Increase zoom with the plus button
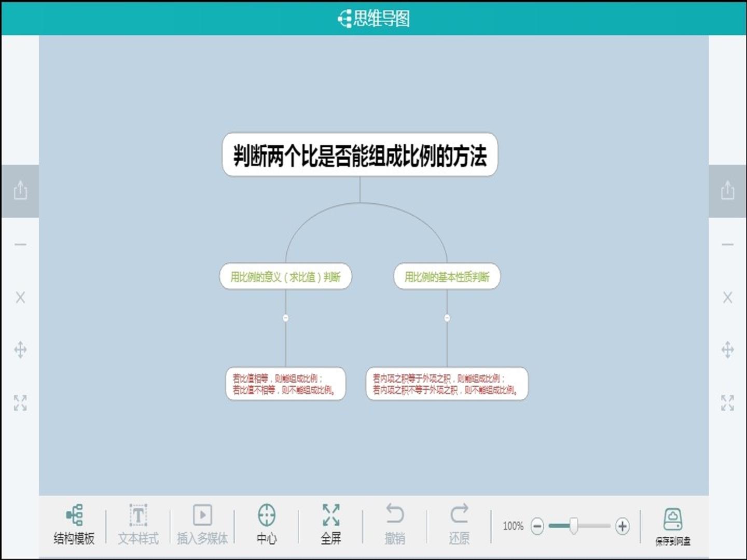Viewport: 747px width, 560px height. [622, 526]
